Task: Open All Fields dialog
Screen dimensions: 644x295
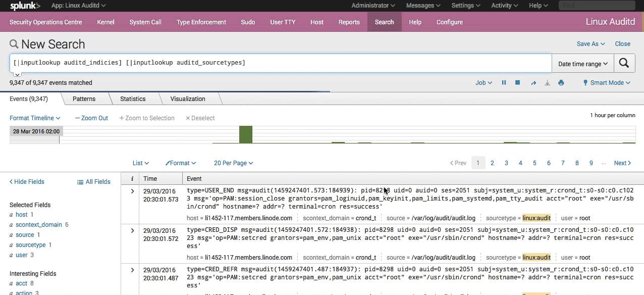Action: (x=93, y=182)
